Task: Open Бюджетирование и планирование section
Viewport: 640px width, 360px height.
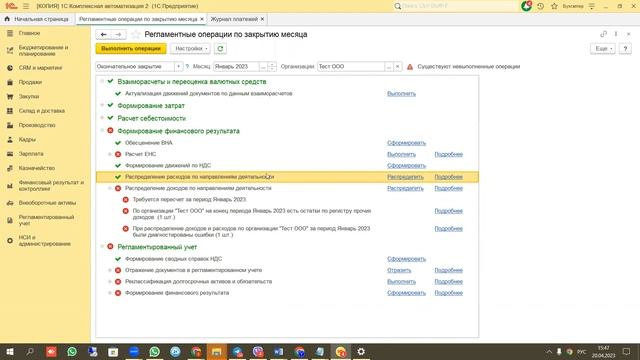Action: 43,51
